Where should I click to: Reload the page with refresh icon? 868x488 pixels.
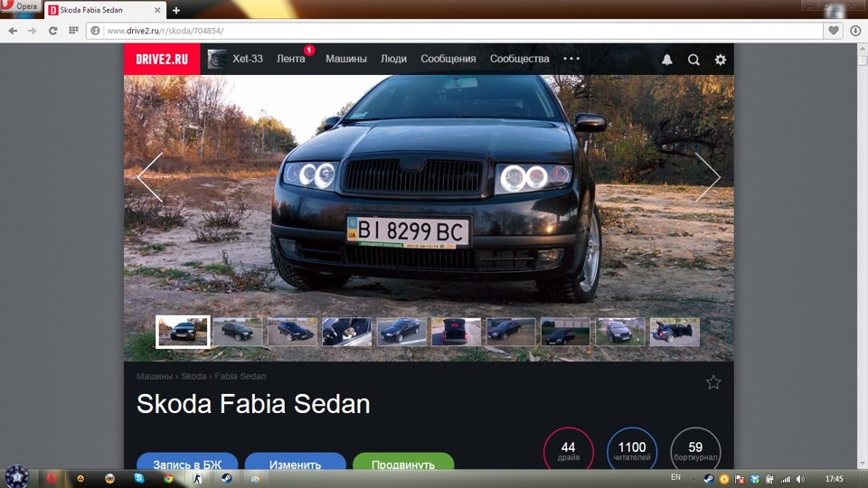click(x=52, y=31)
